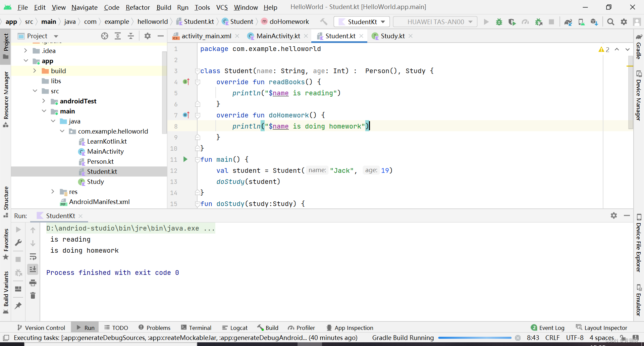This screenshot has width=644, height=346.
Task: Open the Terminal tool window
Action: click(x=196, y=328)
